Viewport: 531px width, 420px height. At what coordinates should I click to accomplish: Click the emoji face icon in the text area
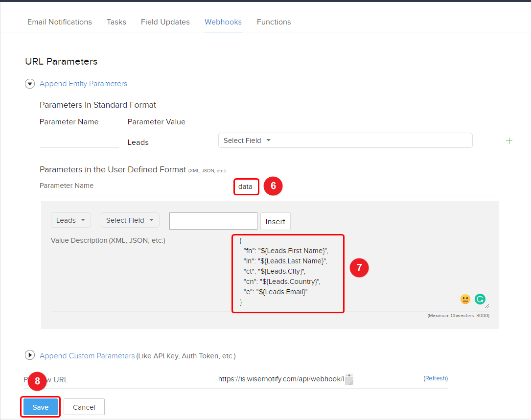pyautogui.click(x=465, y=299)
